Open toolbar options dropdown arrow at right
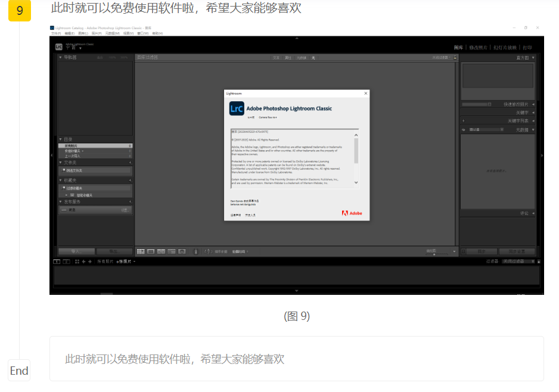559x392 pixels. (454, 251)
